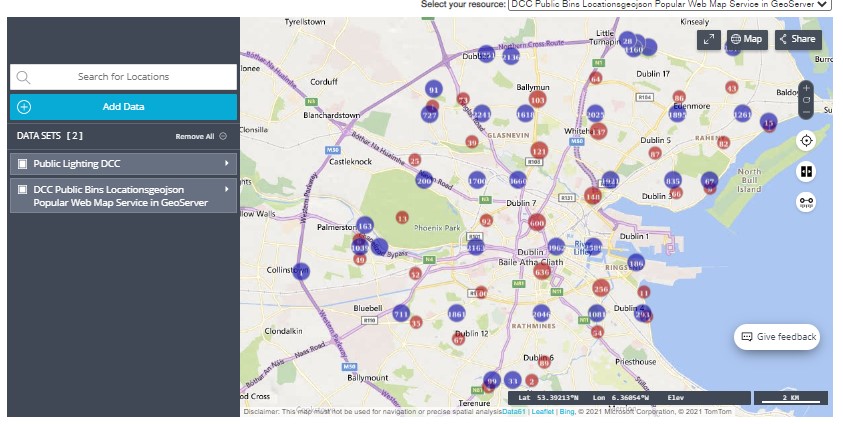Image resolution: width=843 pixels, height=424 pixels.
Task: Reset the map view
Action: tap(806, 99)
